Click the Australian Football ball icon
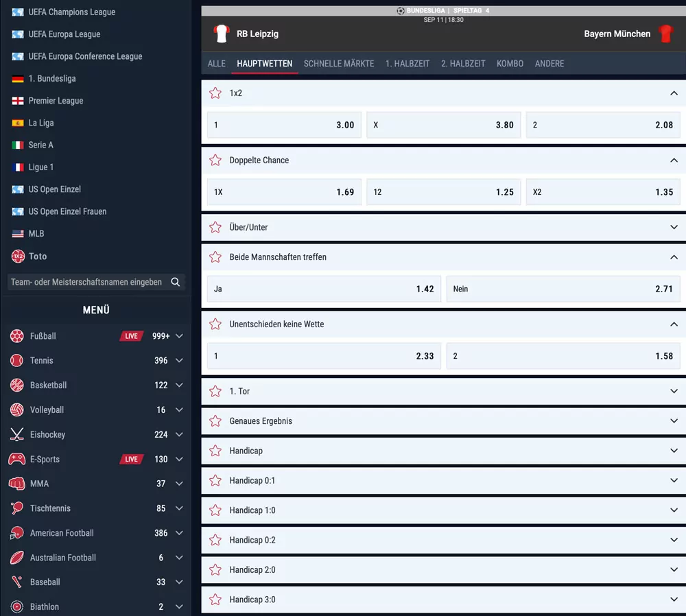 click(17, 558)
